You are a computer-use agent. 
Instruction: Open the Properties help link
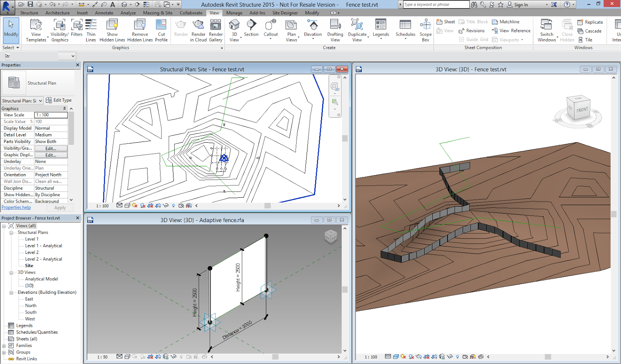[16, 207]
